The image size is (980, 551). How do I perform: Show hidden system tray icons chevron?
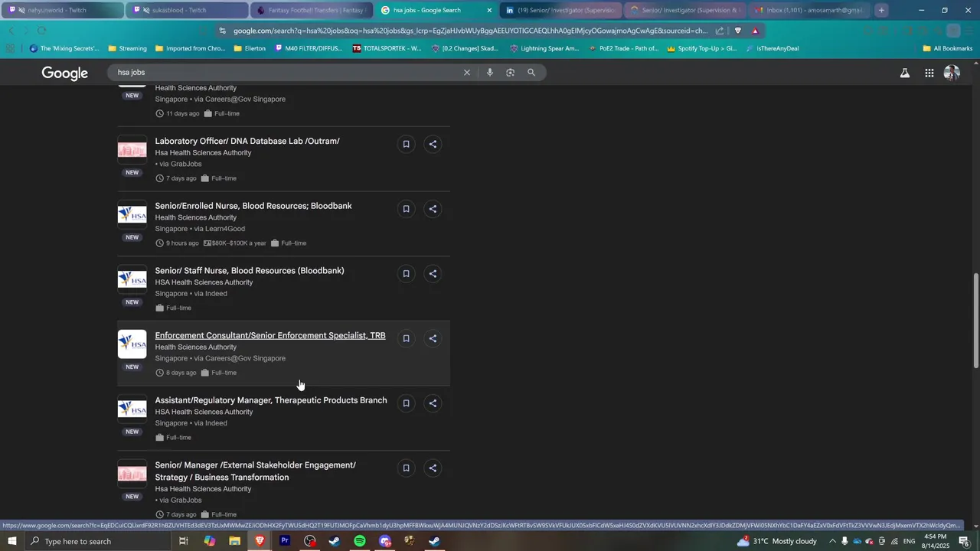(x=832, y=541)
